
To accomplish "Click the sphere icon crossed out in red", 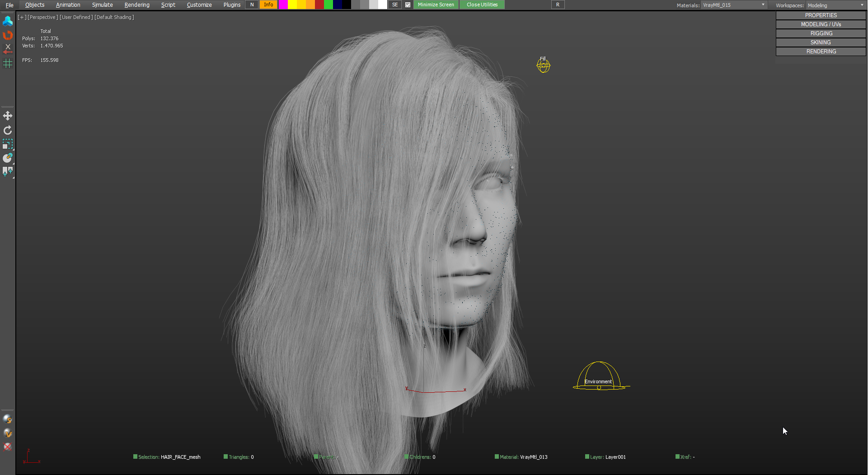I will click(x=8, y=447).
